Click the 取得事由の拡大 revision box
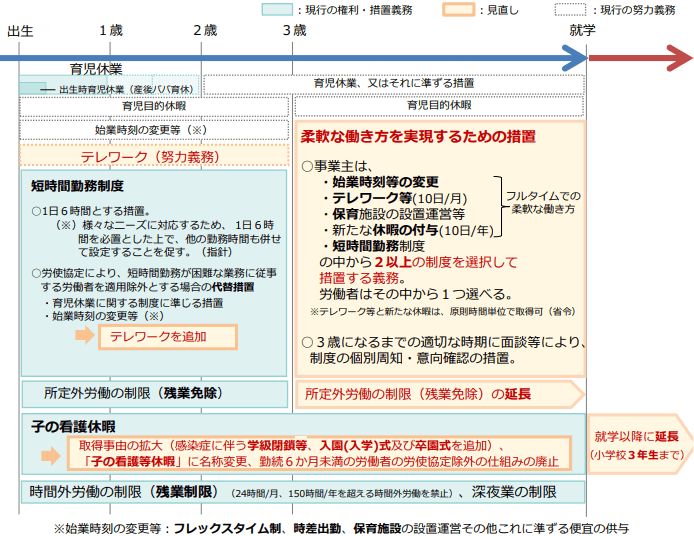The width and height of the screenshot is (694, 536). [319, 453]
